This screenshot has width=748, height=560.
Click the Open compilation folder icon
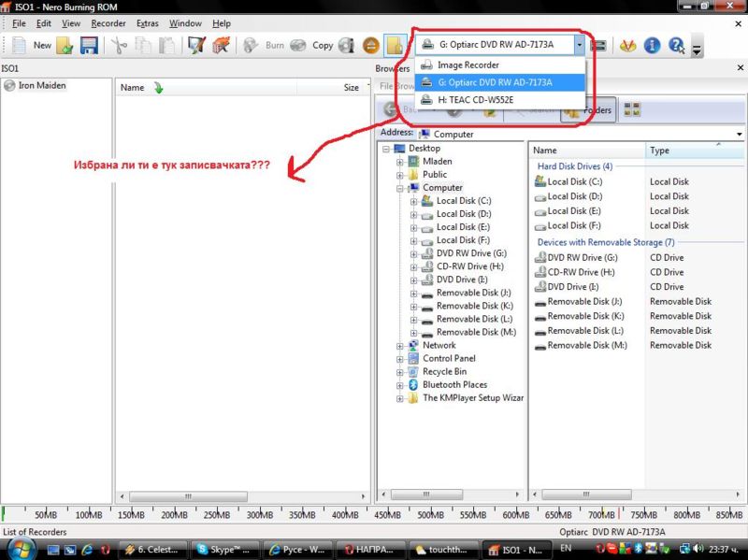tap(65, 46)
